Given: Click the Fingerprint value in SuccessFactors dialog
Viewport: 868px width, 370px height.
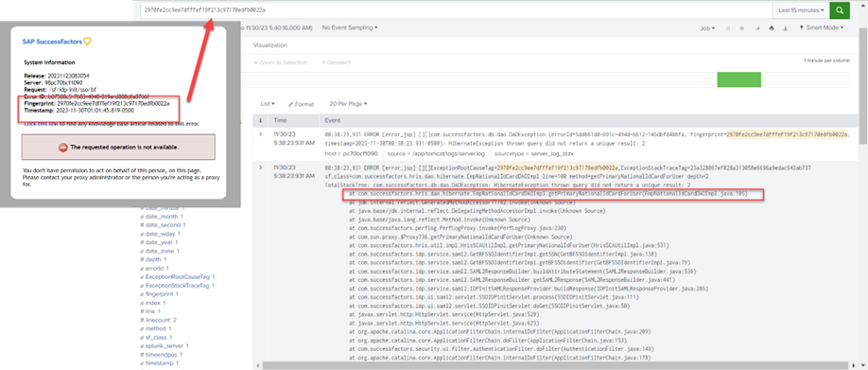Looking at the screenshot, I should click(113, 103).
